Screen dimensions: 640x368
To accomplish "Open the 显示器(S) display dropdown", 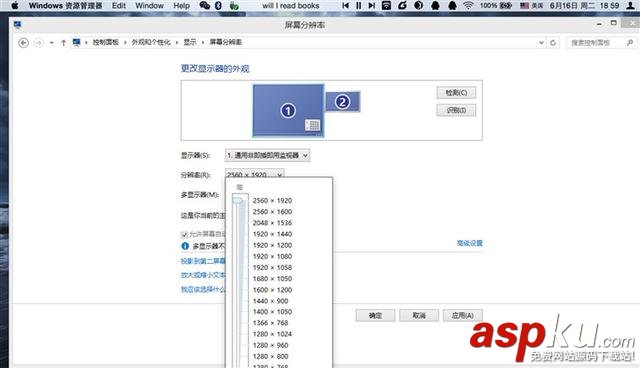I will [267, 155].
